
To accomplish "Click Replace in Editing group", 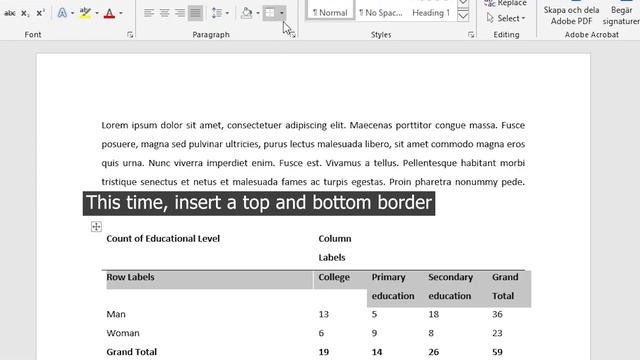I will coord(506,3).
